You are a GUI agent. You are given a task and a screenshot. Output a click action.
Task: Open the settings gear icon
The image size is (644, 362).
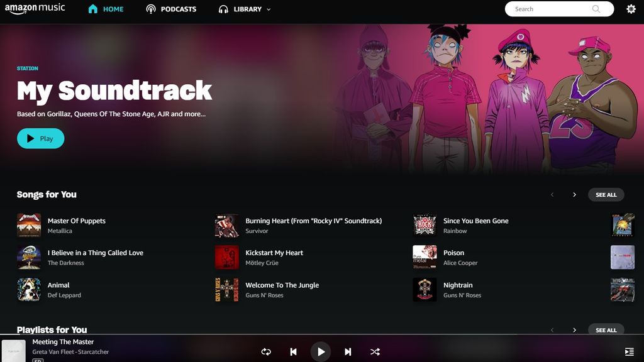tap(631, 9)
